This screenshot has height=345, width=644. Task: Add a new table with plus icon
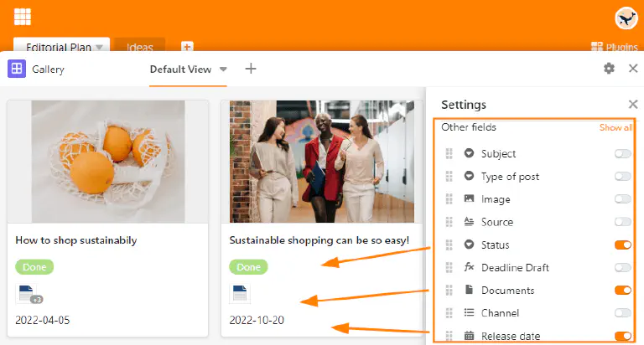click(187, 47)
